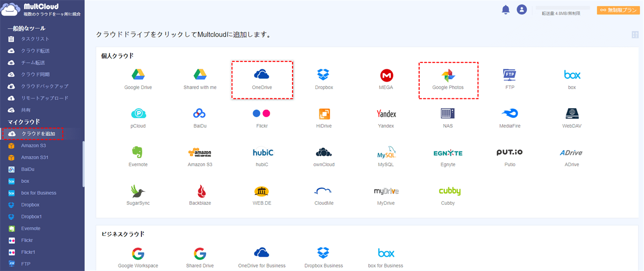Switch cloud list layout view icon
Screen dimensions: 644x271
click(635, 35)
